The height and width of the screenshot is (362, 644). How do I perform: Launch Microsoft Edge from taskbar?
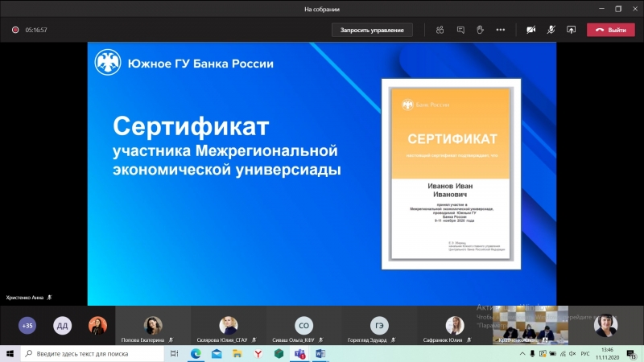(x=196, y=353)
